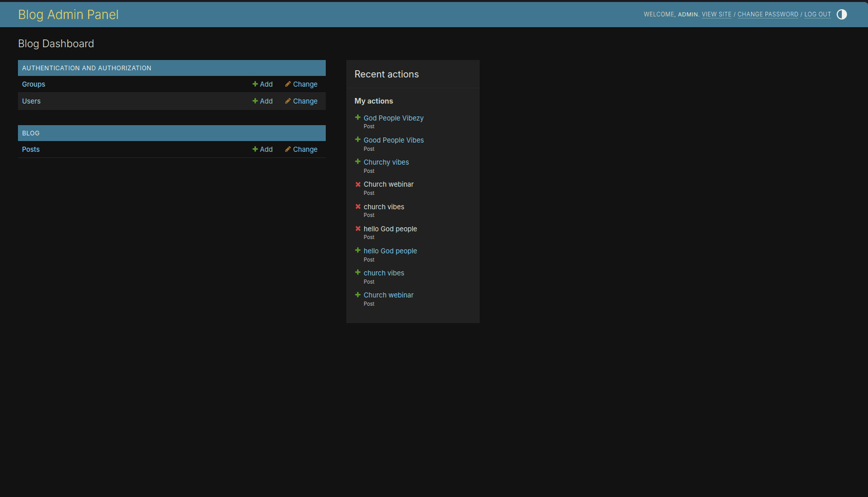The image size is (868, 497).
Task: Open the Change Password link
Action: tap(768, 14)
